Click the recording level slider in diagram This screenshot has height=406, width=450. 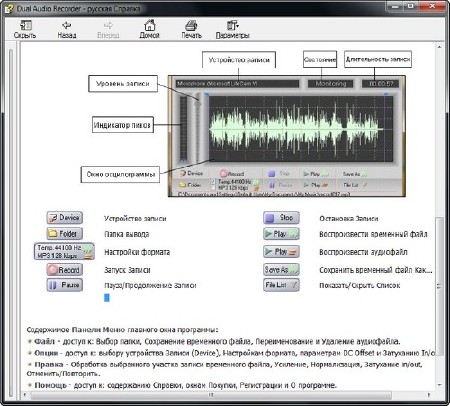pyautogui.click(x=198, y=128)
